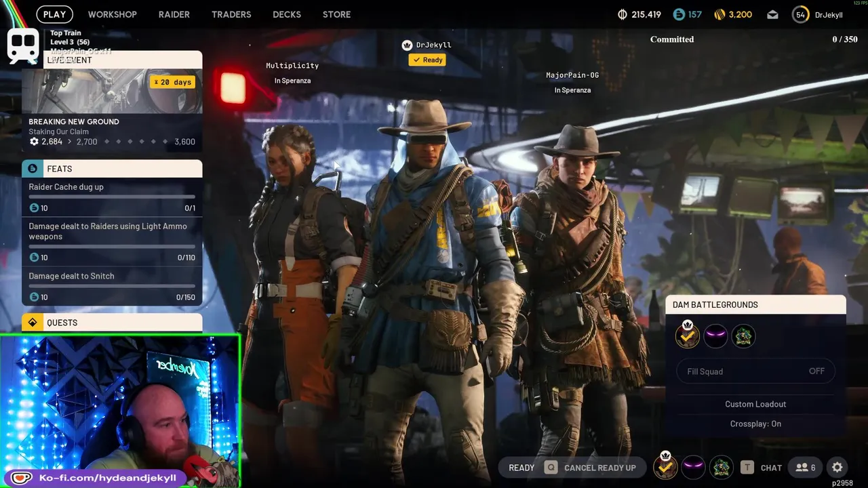Screen dimensions: 868x488
Task: Click the yellow Quests diamond icon
Action: point(33,323)
